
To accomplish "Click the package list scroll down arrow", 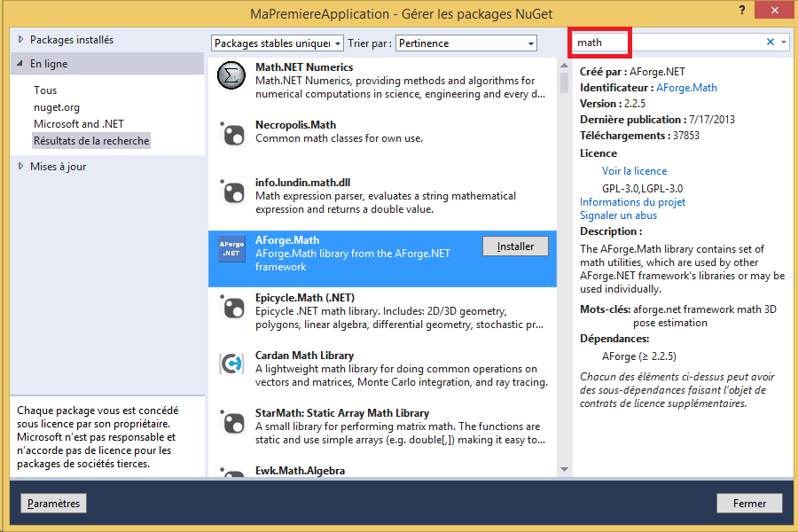I will coord(565,469).
